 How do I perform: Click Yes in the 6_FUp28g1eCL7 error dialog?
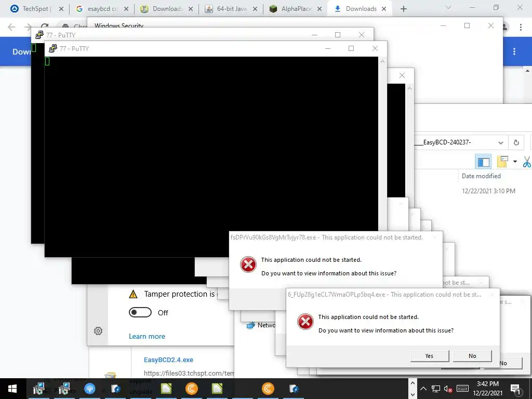pyautogui.click(x=430, y=356)
